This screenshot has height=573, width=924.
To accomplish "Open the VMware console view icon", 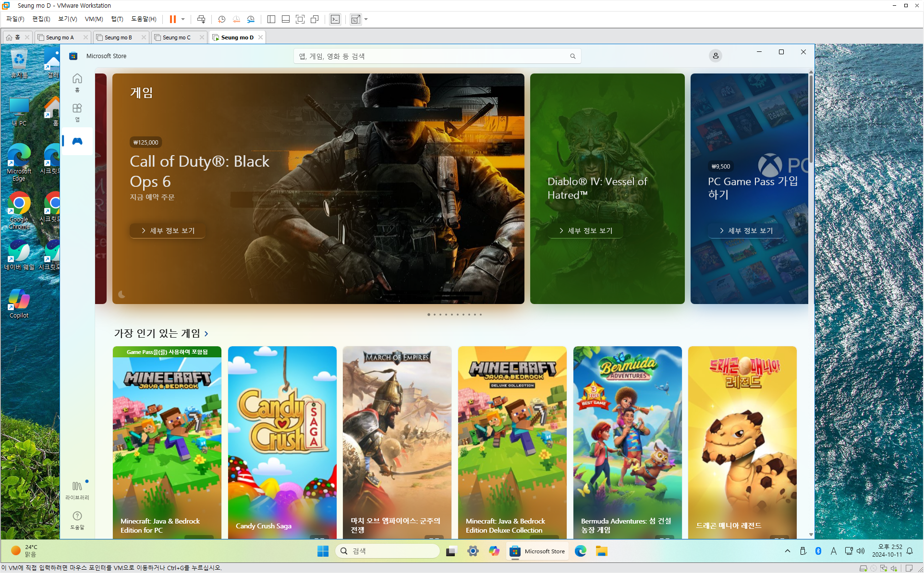I will pos(335,19).
